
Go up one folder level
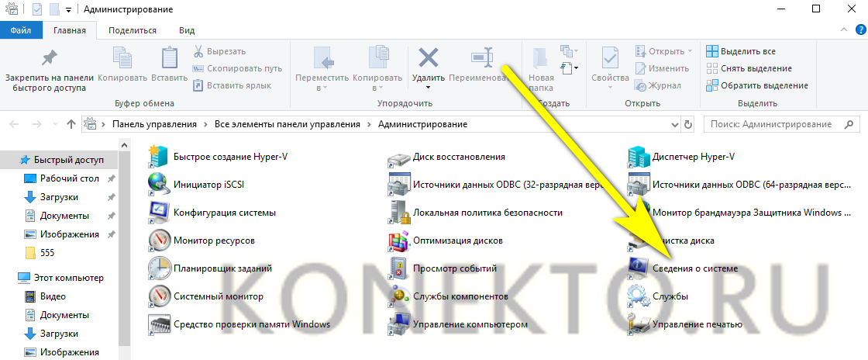71,125
